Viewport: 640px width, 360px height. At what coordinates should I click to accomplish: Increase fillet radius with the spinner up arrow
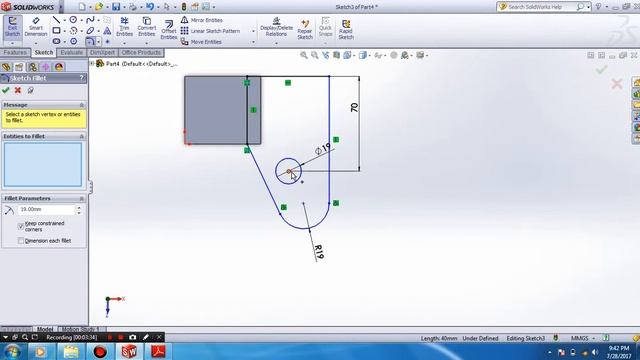(x=79, y=207)
